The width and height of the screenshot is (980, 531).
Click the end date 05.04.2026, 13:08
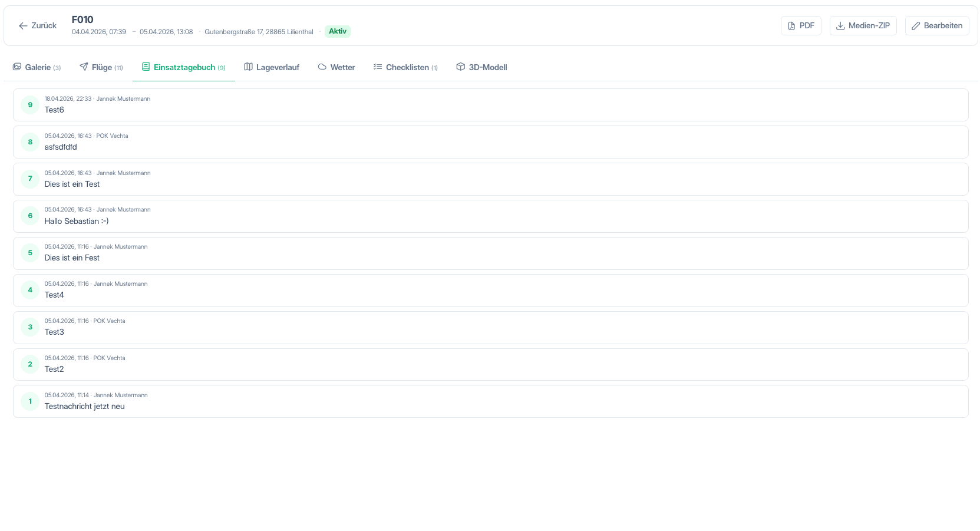166,32
